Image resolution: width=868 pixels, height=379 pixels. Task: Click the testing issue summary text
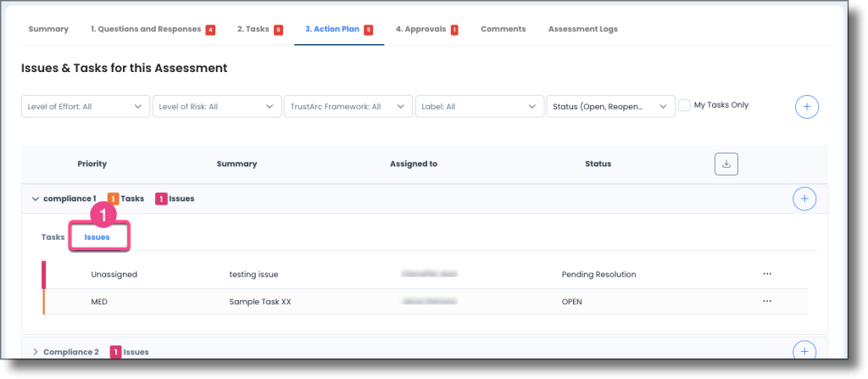(253, 275)
